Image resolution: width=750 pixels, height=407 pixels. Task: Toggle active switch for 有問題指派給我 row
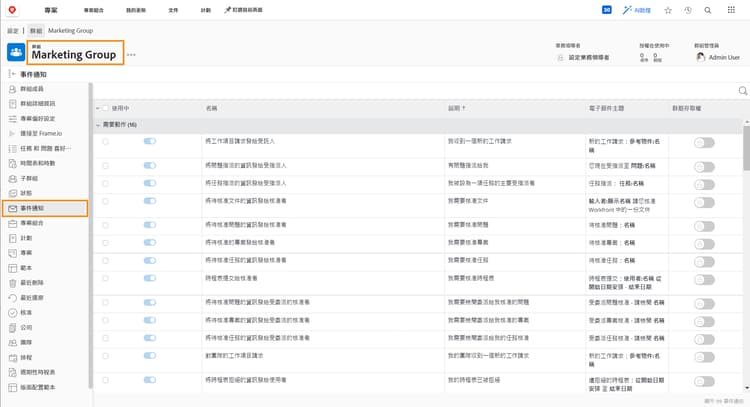click(150, 165)
